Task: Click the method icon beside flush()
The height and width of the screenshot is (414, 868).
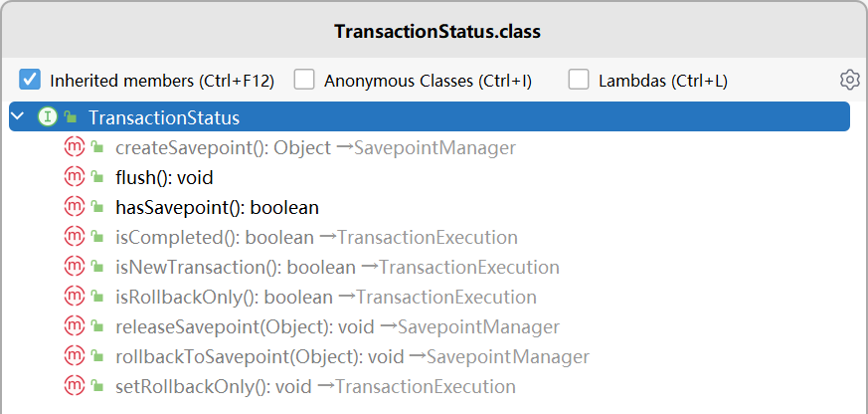Action: pos(75,177)
